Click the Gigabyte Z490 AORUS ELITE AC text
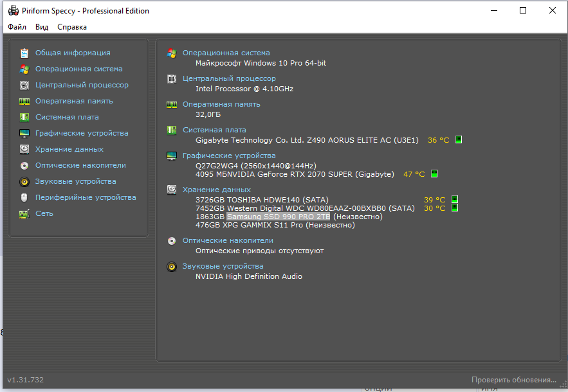Viewport: 568px width, 392px height. point(307,140)
